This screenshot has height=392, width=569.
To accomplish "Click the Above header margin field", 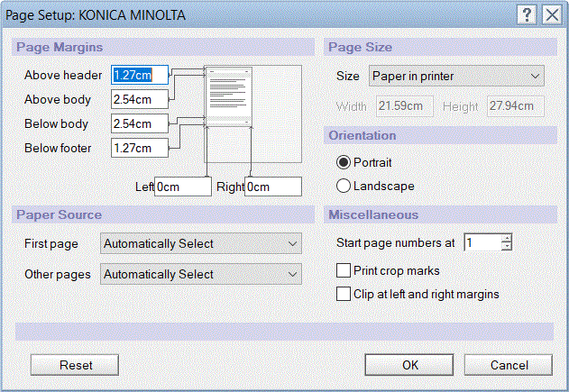I will [x=140, y=76].
